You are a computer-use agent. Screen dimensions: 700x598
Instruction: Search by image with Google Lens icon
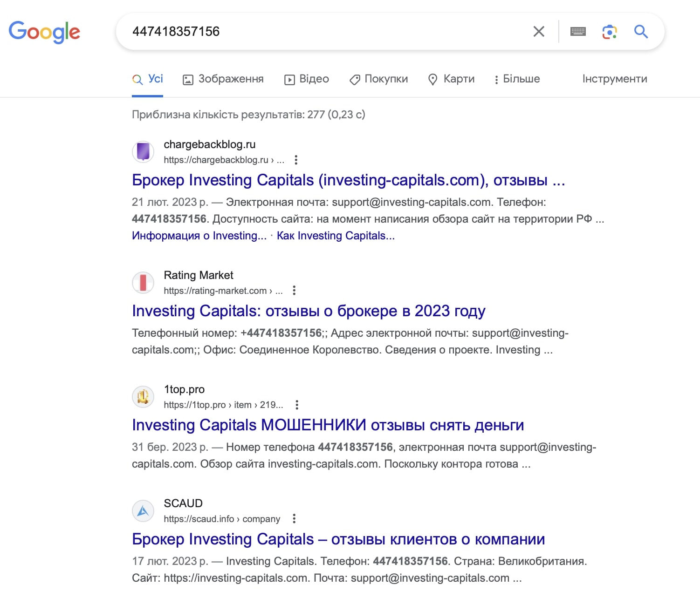click(610, 32)
